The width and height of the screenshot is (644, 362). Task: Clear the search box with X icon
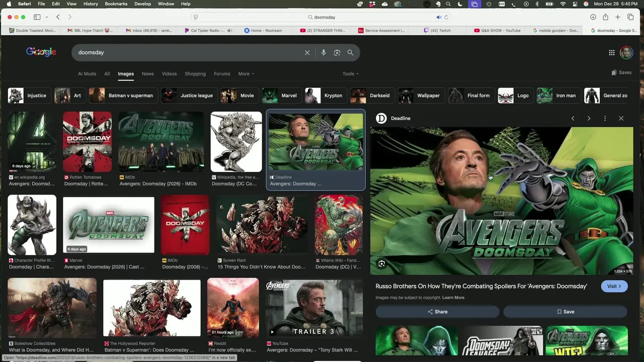point(307,52)
